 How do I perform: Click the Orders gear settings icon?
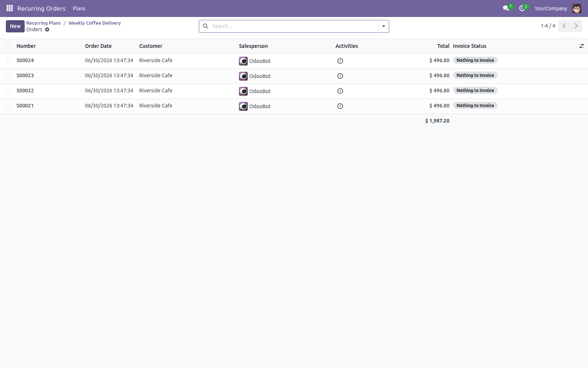(x=47, y=29)
